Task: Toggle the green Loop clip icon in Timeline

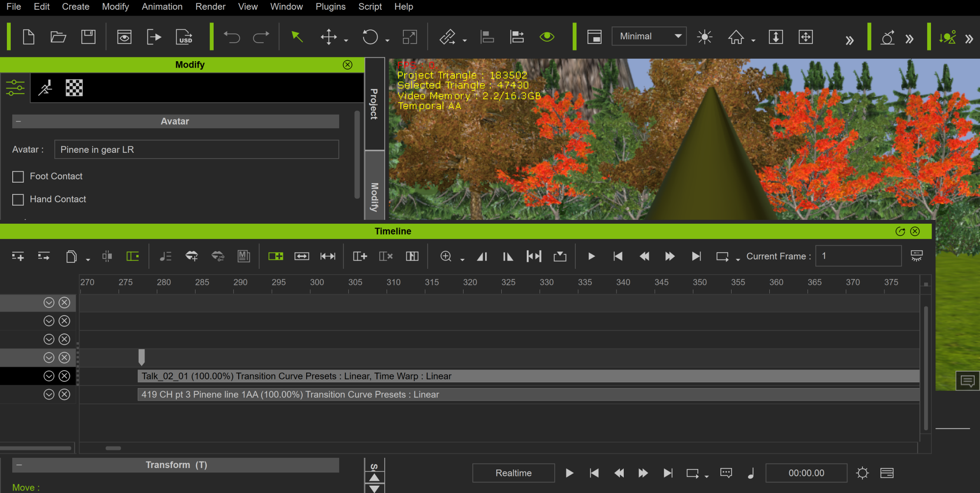Action: [x=276, y=256]
